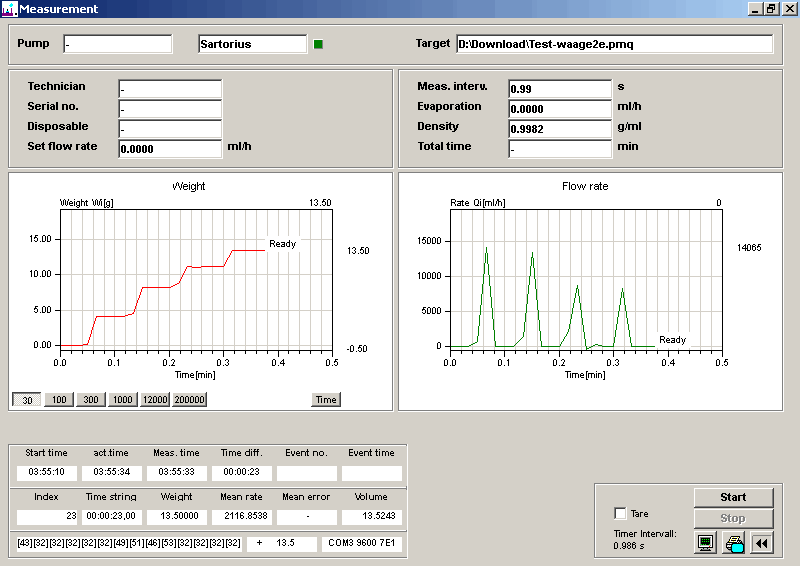800x566 pixels.
Task: Click the Flow rate chart title
Action: (585, 186)
